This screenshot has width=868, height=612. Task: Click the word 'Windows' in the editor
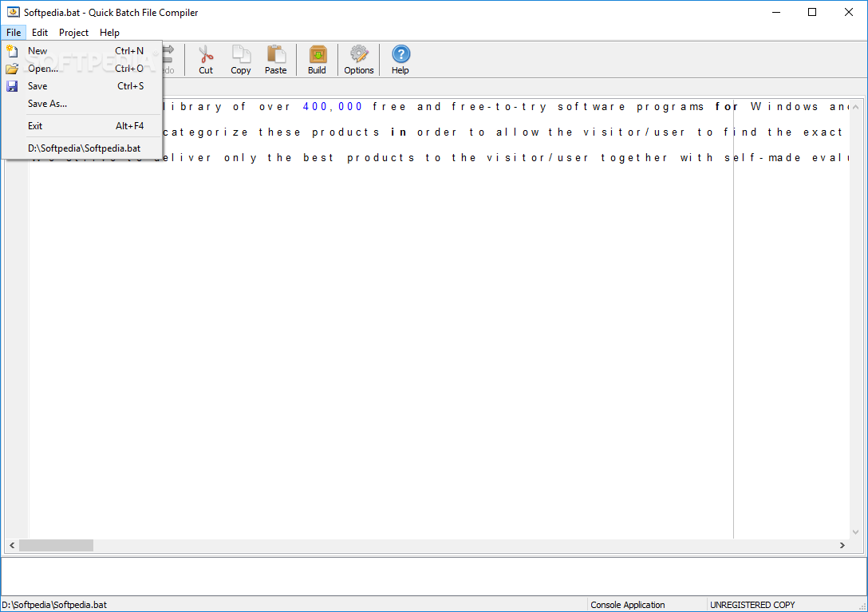point(784,107)
